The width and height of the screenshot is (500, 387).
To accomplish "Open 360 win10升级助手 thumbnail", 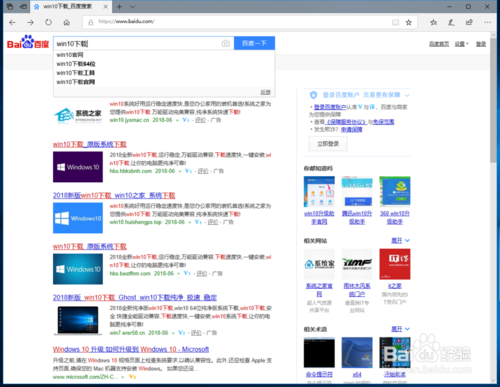I will click(395, 192).
